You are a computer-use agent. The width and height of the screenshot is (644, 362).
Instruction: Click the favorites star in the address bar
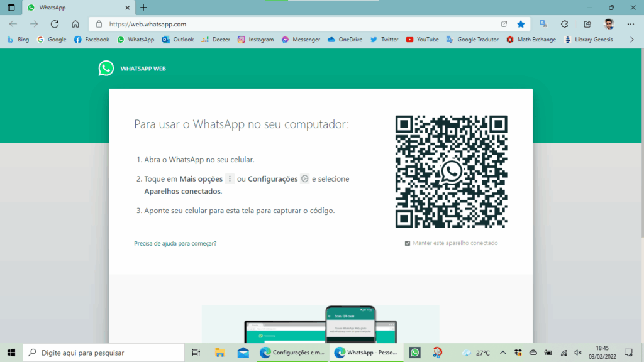521,23
